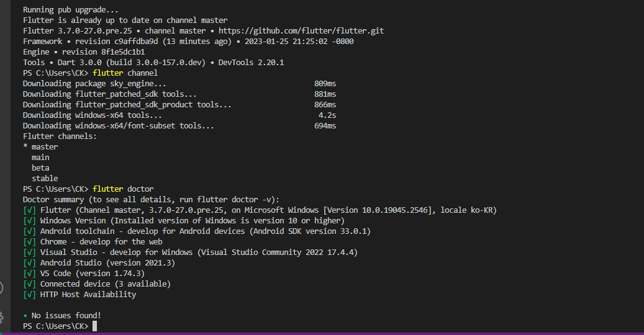Click the check mark beside Windows Version line
The width and height of the screenshot is (644, 335).
(30, 221)
